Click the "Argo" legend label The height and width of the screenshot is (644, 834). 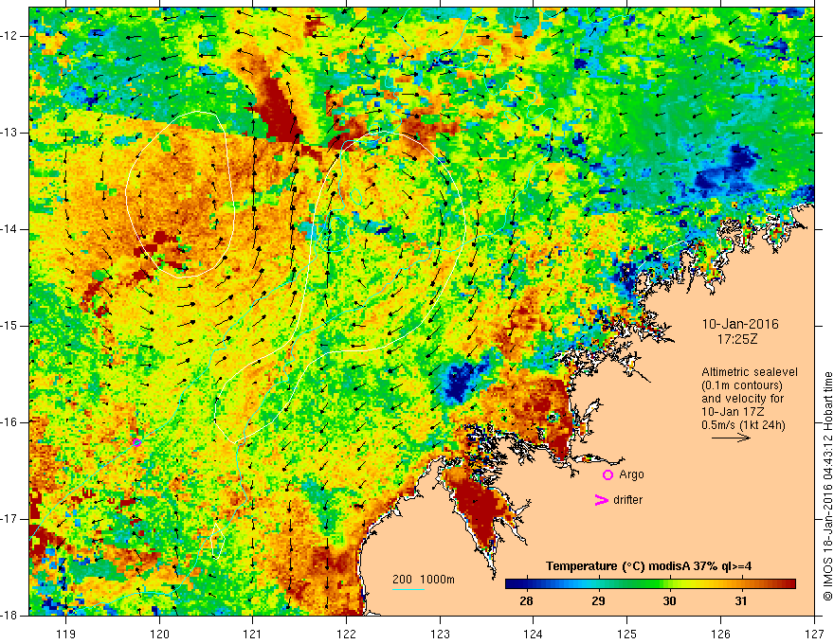(631, 474)
